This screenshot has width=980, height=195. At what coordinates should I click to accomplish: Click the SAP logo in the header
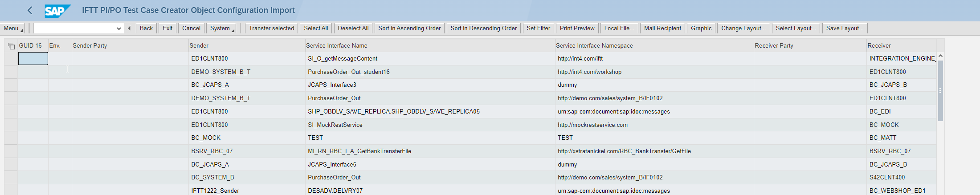pos(57,11)
